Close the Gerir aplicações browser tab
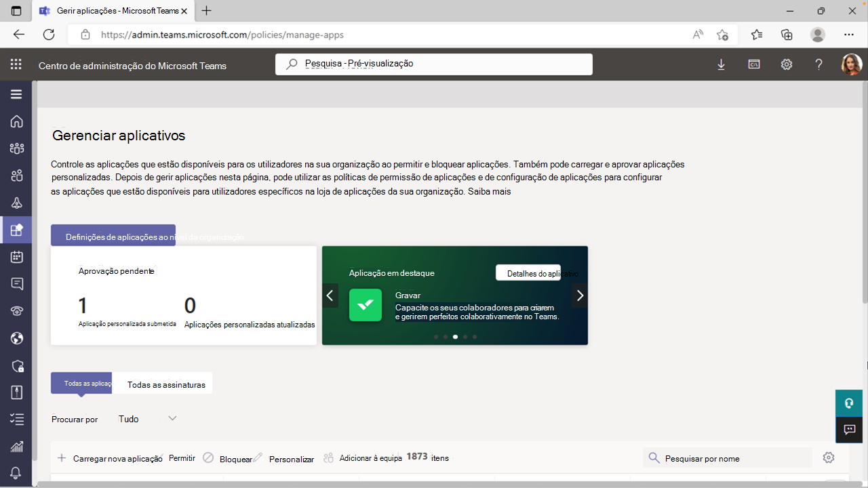Screen dimensions: 868x488 point(185,11)
